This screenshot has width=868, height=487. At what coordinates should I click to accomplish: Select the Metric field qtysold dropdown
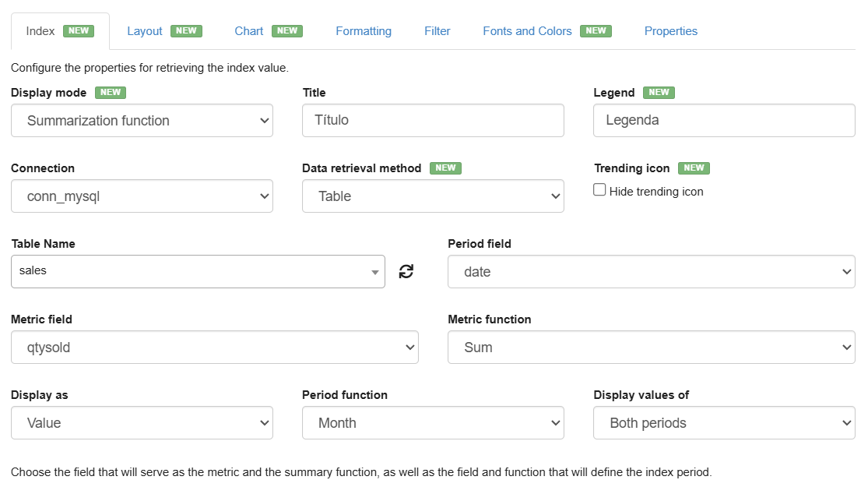click(214, 348)
